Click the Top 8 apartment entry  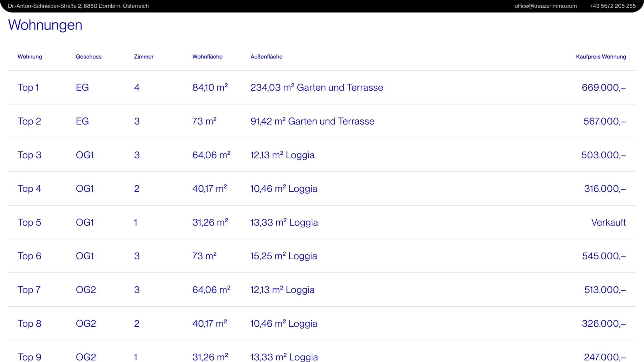pyautogui.click(x=29, y=323)
